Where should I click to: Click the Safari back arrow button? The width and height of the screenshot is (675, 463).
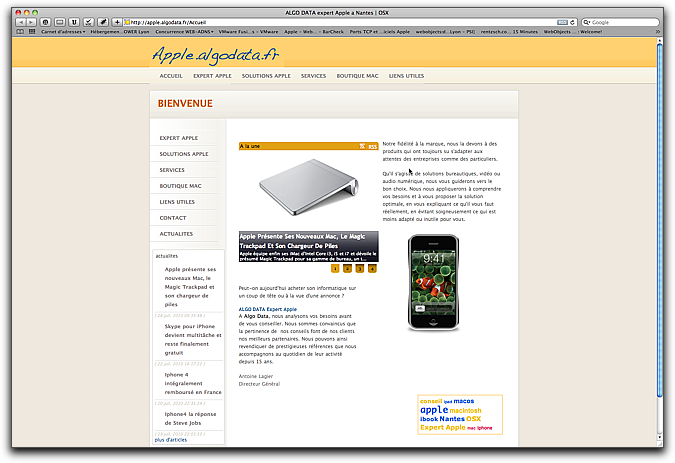tap(21, 22)
